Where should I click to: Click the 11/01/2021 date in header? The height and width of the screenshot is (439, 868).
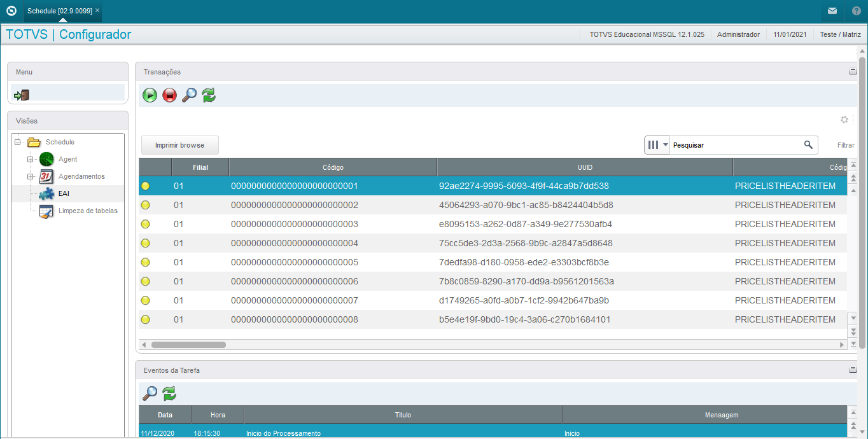790,34
